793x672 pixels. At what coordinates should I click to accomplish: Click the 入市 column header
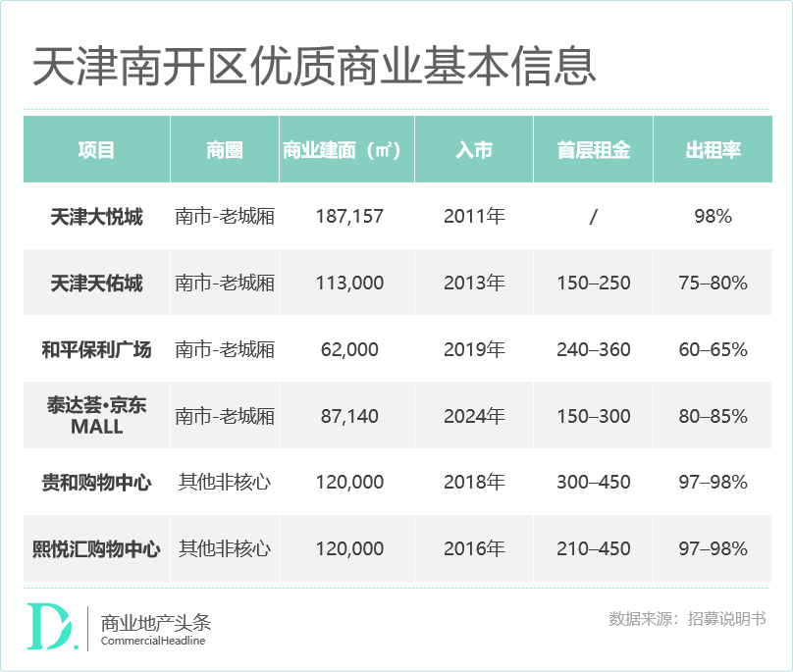click(x=474, y=150)
